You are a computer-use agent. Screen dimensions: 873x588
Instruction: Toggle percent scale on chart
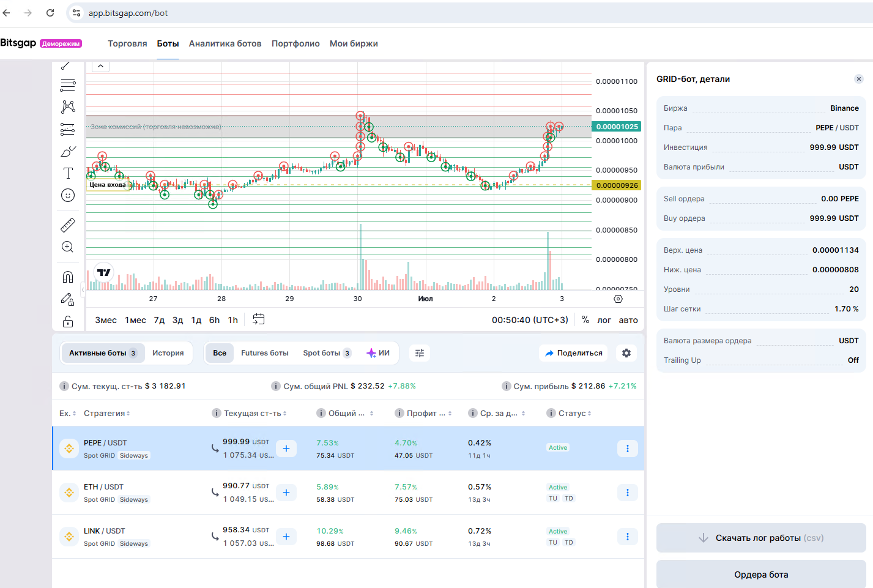[x=585, y=320]
